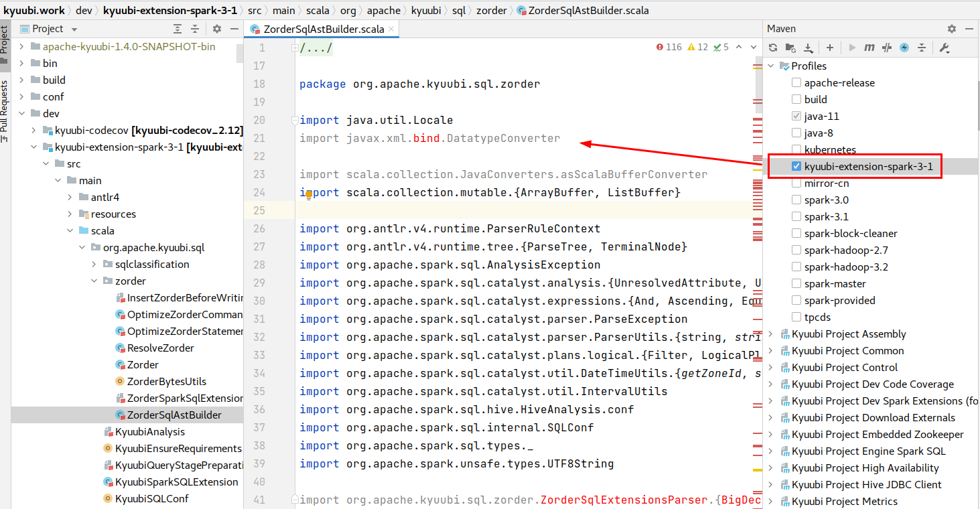Enable the spark-hadoop-2.7 profile checkbox
The height and width of the screenshot is (509, 980).
click(796, 250)
